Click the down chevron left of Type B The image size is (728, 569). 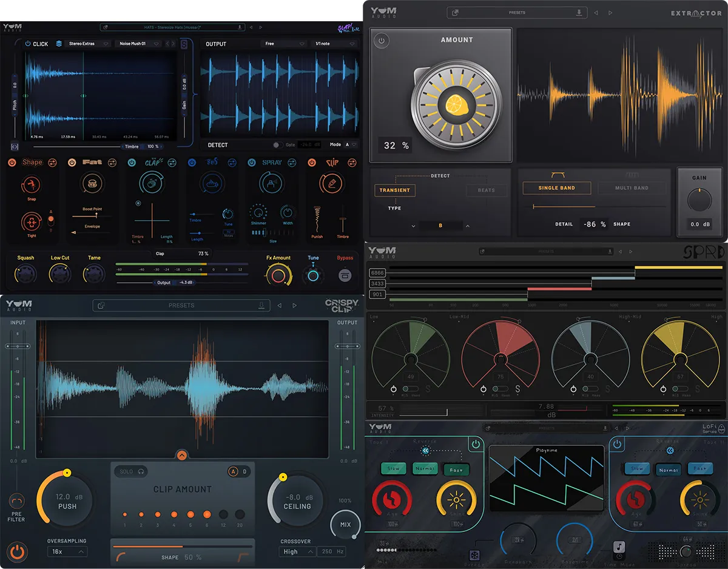(413, 226)
